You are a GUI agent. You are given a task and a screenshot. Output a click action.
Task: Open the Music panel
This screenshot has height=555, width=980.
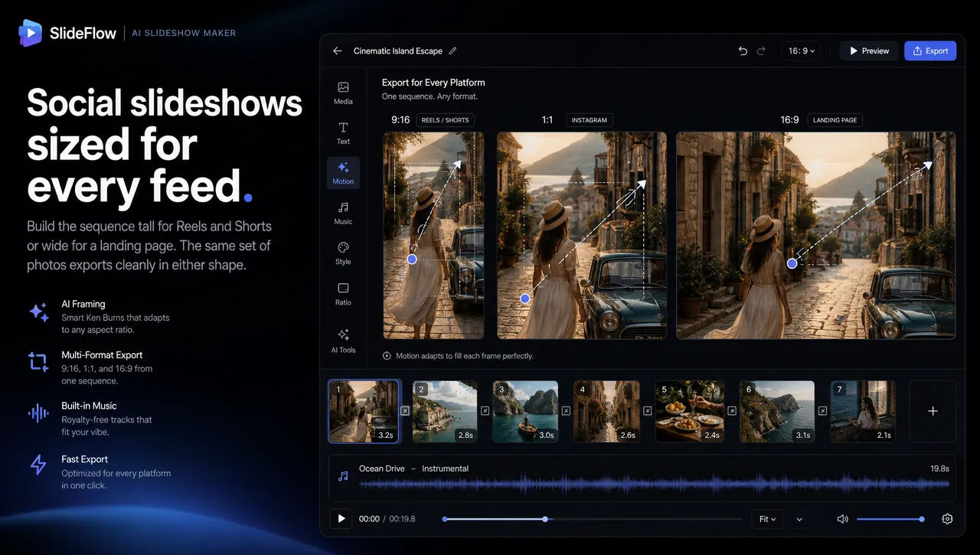click(x=343, y=213)
